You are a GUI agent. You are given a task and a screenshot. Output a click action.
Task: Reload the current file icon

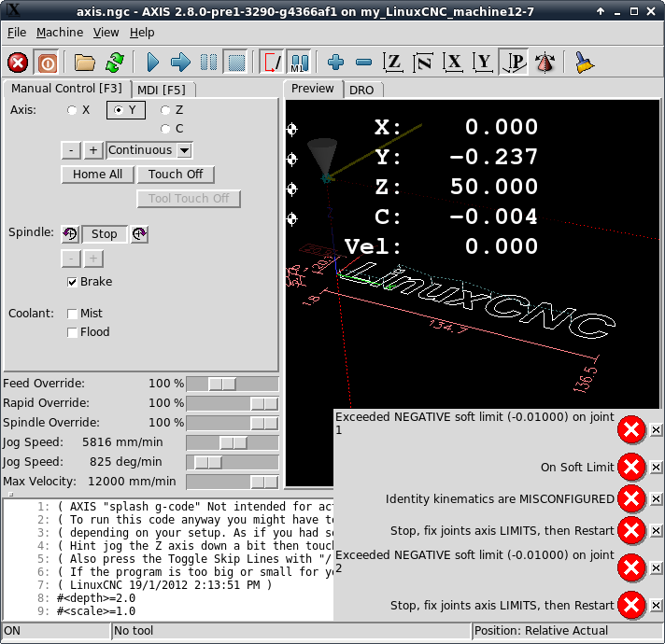(x=114, y=63)
